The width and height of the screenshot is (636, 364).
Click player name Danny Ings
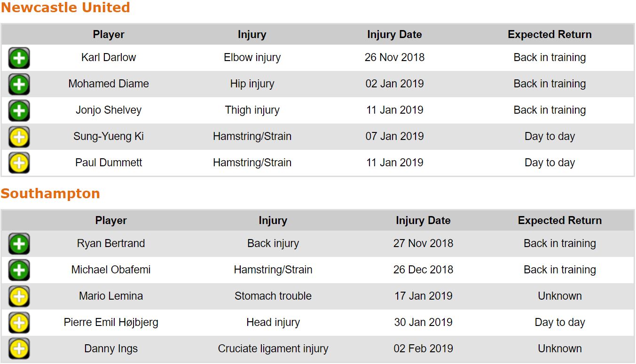[111, 349]
